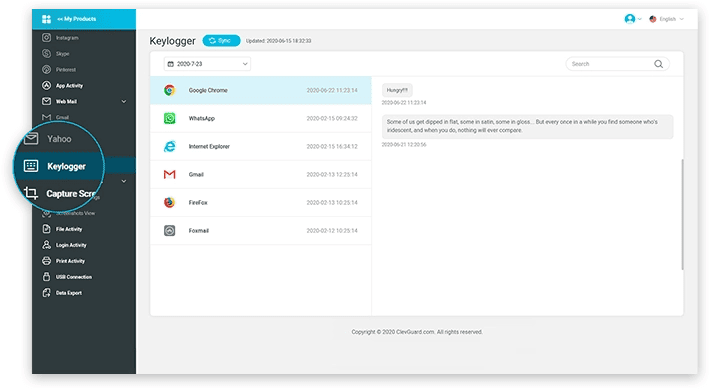Click the Google Chrome app icon
Image resolution: width=710 pixels, height=389 pixels.
(x=169, y=90)
